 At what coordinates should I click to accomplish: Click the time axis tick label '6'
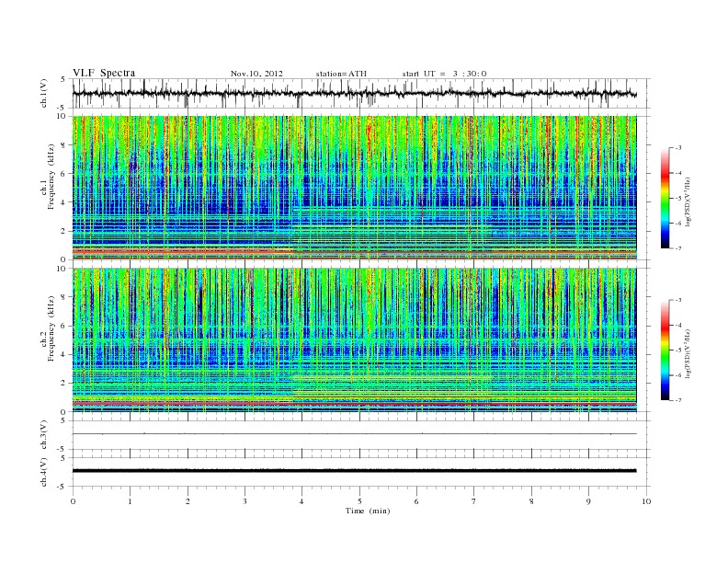[x=416, y=501]
